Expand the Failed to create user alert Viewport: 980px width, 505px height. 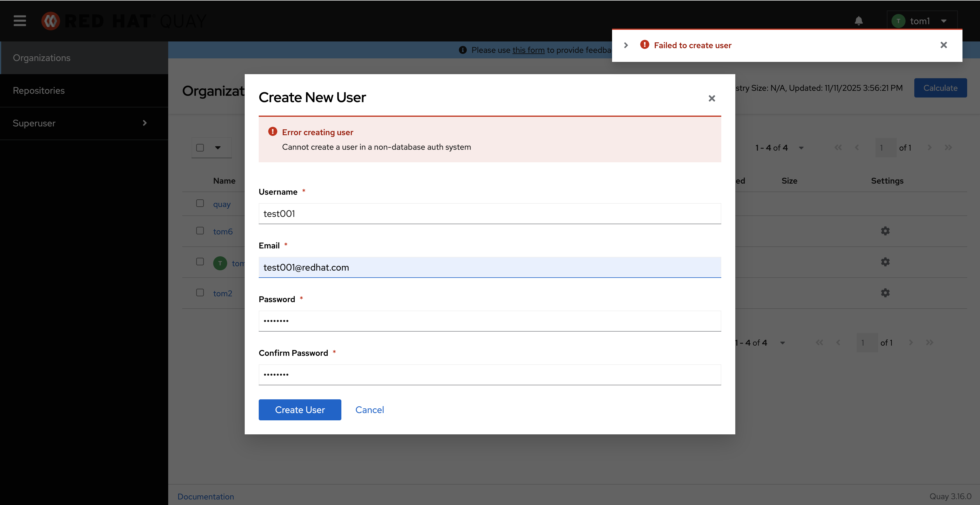pos(626,45)
